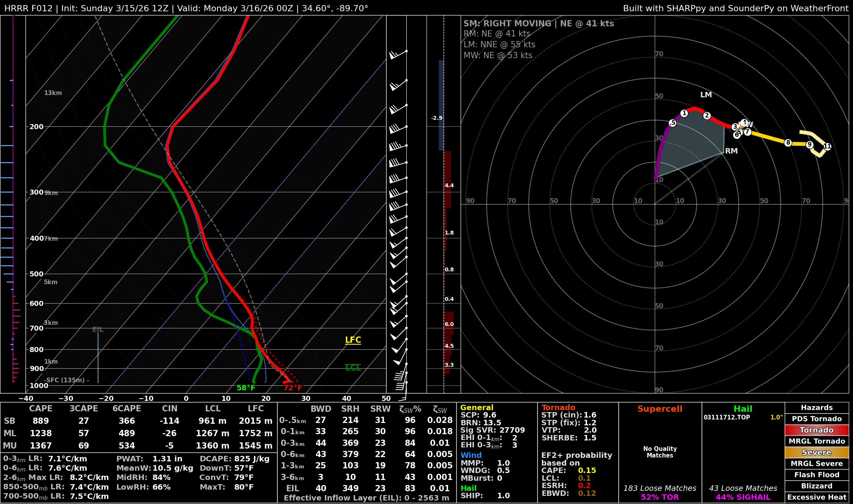Image resolution: width=853 pixels, height=504 pixels.
Task: Click hodograph height marker 9
Action: pos(809,145)
